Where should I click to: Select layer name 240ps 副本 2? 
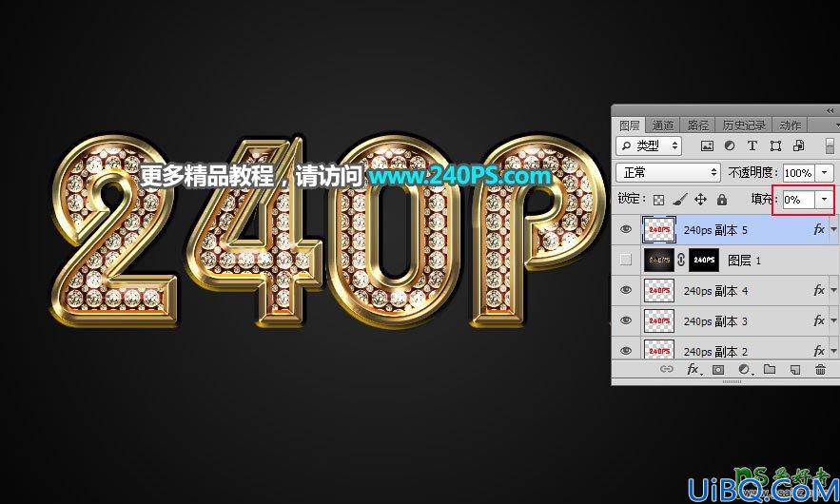coord(715,351)
